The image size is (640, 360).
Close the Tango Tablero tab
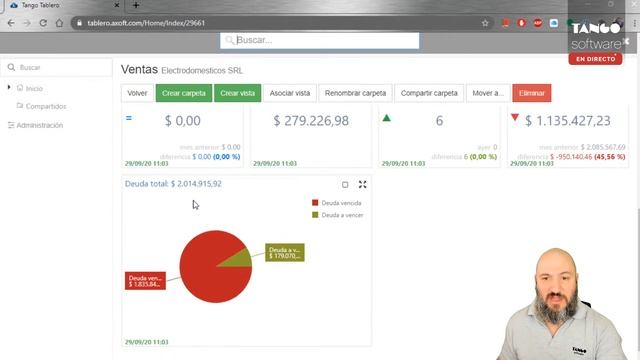tap(117, 5)
